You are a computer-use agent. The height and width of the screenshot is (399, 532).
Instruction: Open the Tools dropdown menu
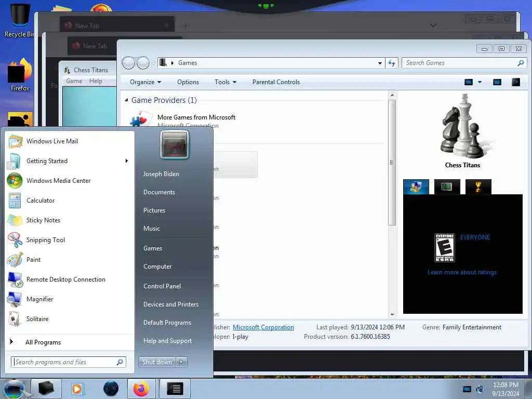[x=225, y=82]
